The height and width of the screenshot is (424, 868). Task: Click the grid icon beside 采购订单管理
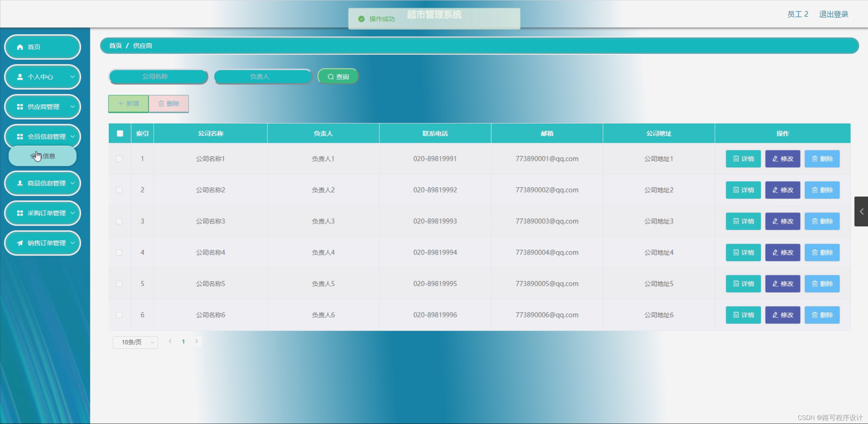click(19, 213)
